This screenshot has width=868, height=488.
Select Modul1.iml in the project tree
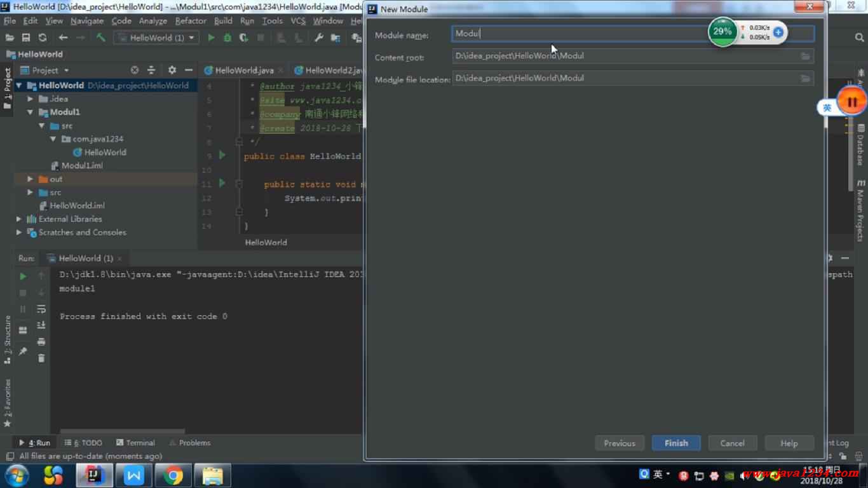[82, 165]
